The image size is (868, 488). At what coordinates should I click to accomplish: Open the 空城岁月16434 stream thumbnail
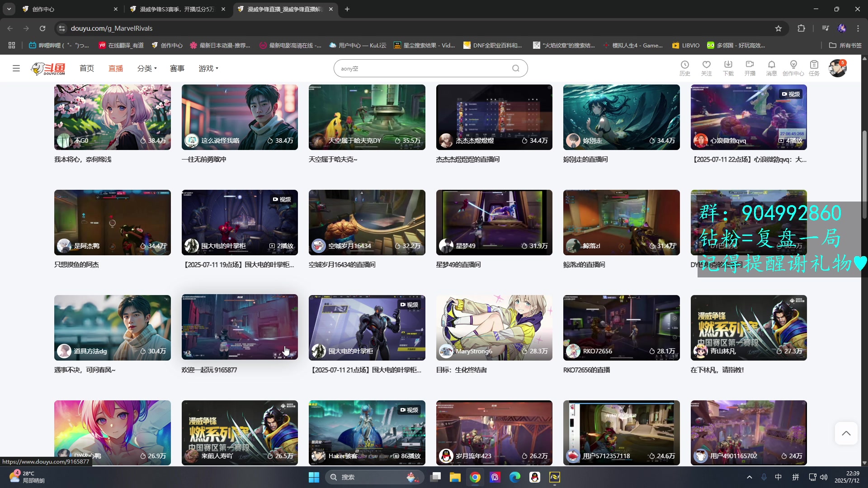367,222
